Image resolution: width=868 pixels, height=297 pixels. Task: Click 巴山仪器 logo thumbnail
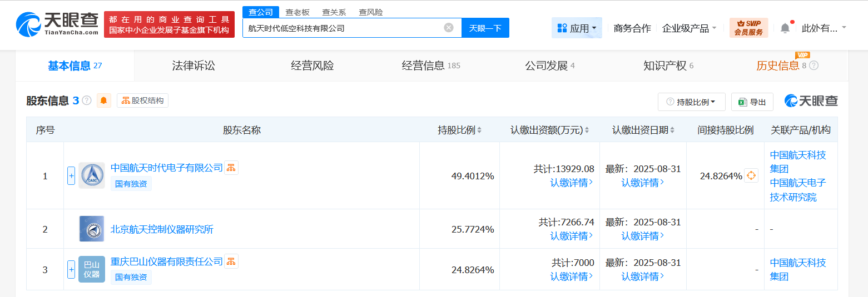coord(92,269)
